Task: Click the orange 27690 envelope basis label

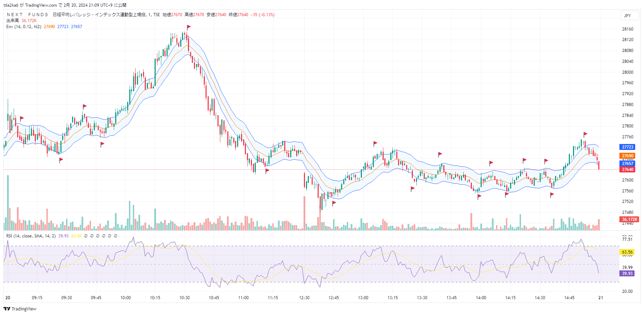Action: pos(627,156)
